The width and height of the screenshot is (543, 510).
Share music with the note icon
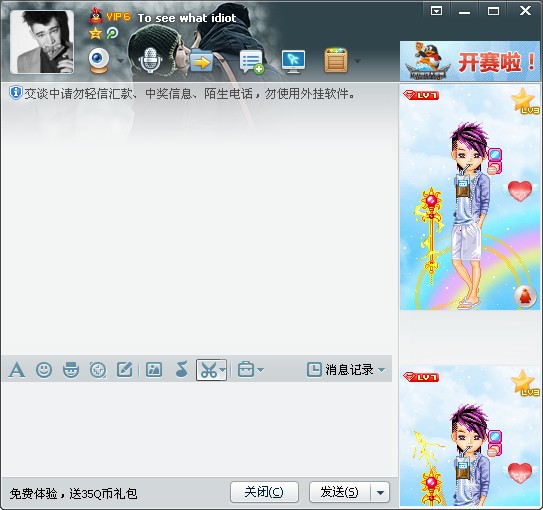[182, 369]
